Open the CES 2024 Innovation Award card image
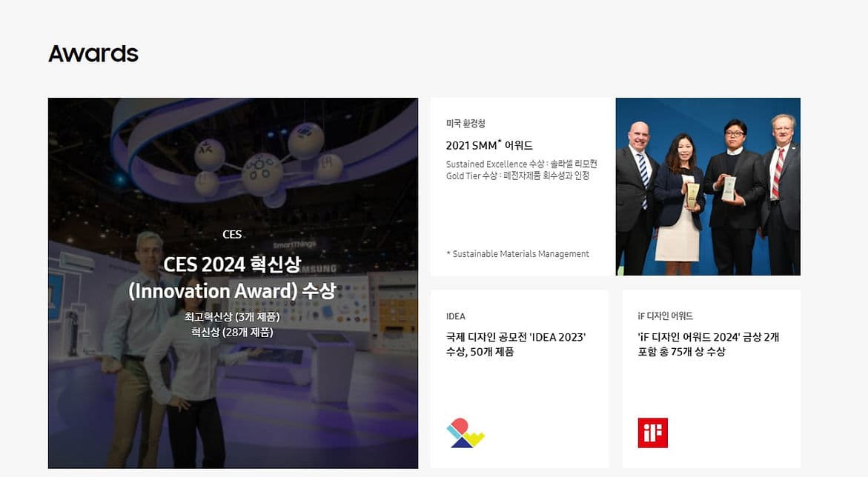The width and height of the screenshot is (868, 477). point(233,284)
